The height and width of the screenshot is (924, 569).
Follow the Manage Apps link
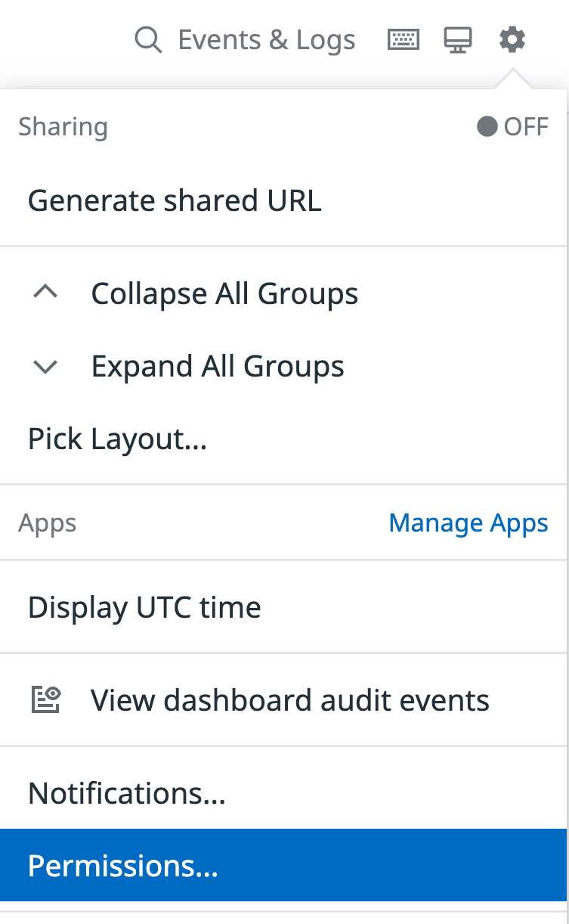point(468,523)
